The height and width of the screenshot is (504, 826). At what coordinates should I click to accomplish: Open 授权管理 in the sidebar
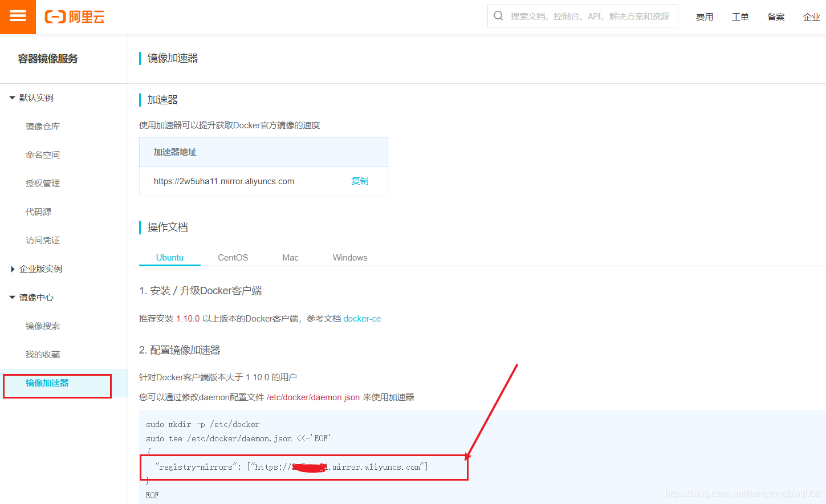(43, 184)
